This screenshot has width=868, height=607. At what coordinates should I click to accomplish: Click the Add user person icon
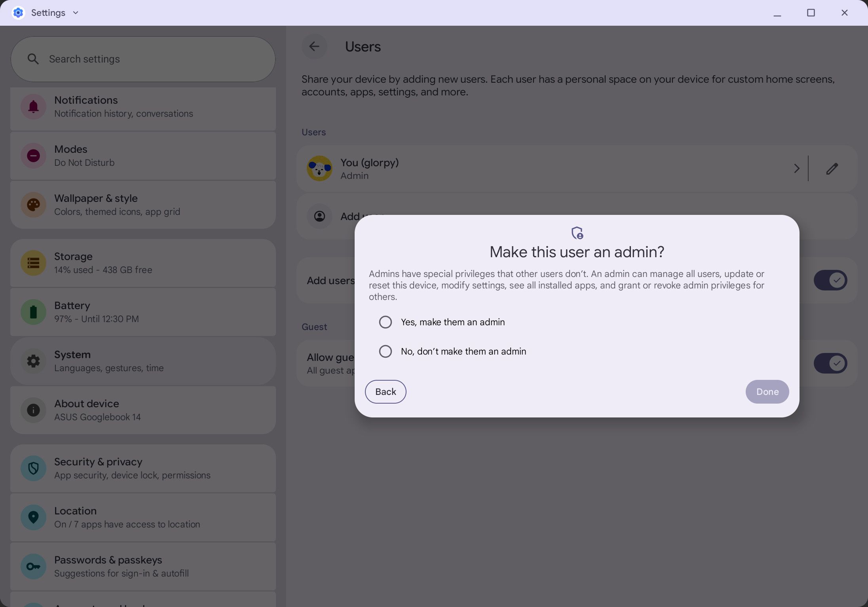(319, 216)
